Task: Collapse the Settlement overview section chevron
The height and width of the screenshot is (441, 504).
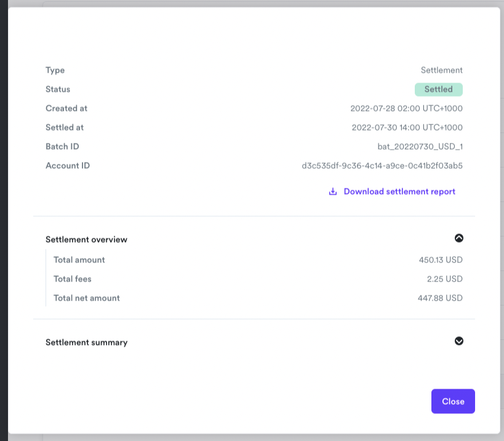Action: click(459, 238)
